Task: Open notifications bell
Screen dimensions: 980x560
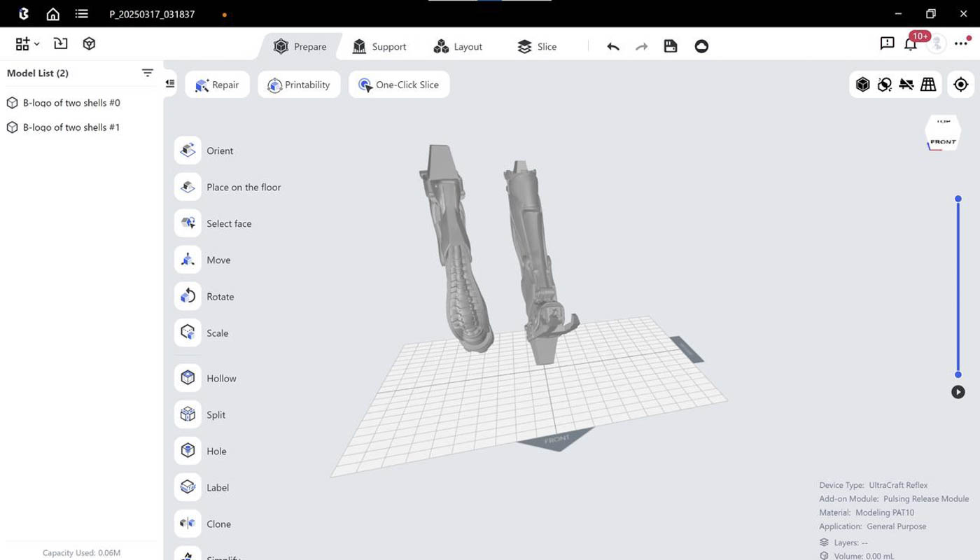Action: [910, 44]
